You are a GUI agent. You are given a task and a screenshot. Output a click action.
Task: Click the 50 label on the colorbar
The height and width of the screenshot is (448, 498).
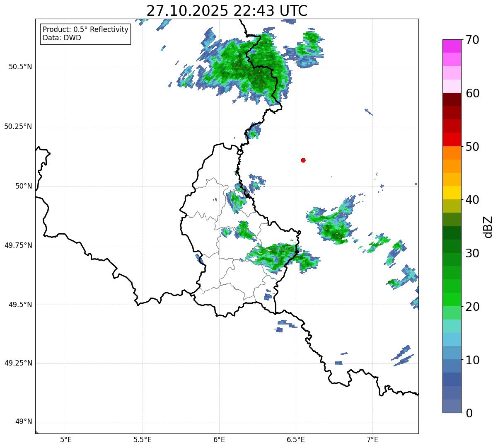(472, 147)
